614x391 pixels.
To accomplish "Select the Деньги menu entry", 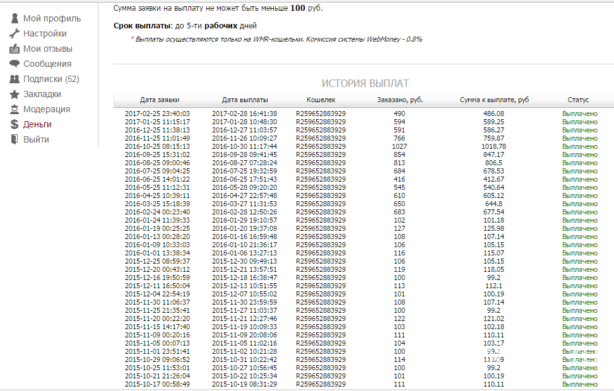I will pyautogui.click(x=37, y=124).
